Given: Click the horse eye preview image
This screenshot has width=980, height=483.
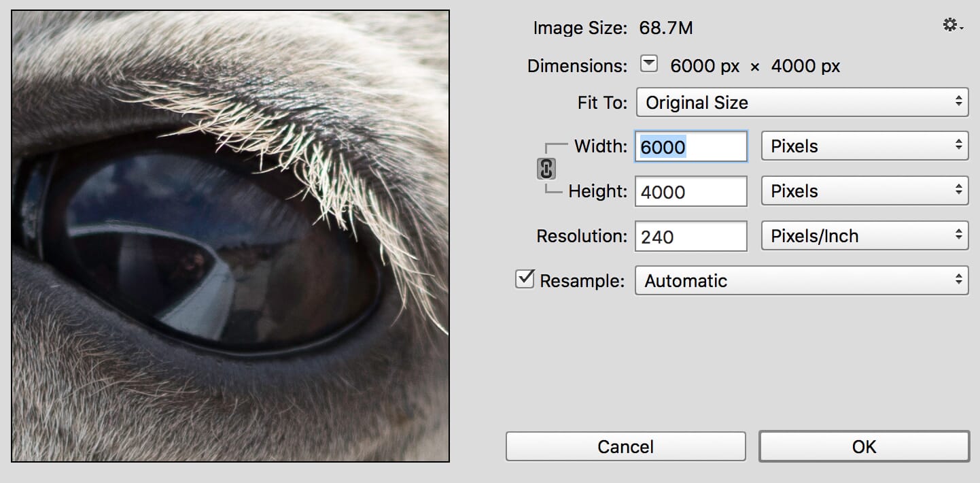Looking at the screenshot, I should [x=230, y=236].
